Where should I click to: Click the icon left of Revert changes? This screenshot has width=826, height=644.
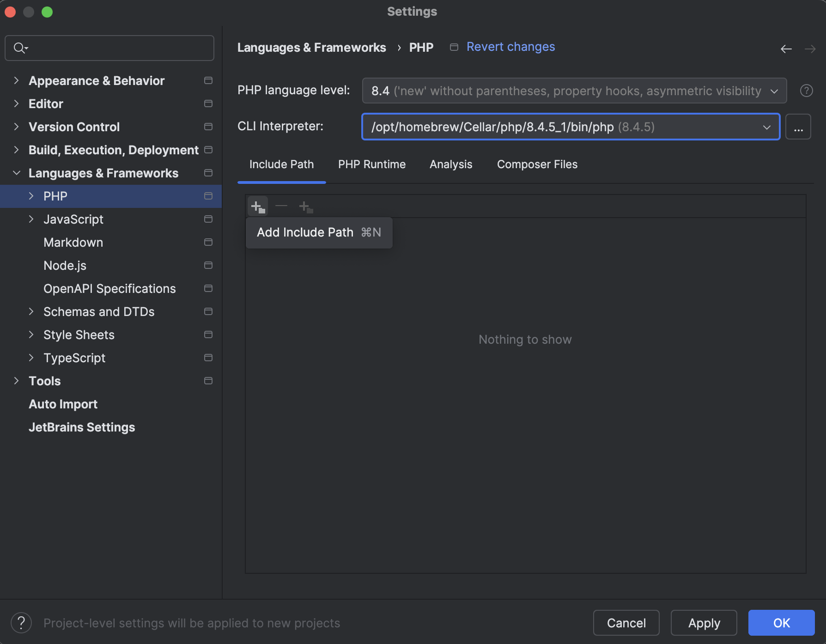[x=454, y=47]
